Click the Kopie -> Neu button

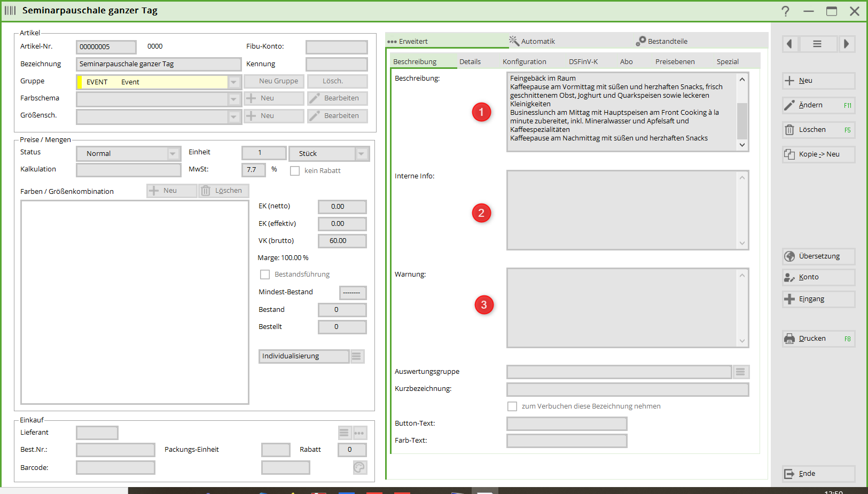point(818,154)
